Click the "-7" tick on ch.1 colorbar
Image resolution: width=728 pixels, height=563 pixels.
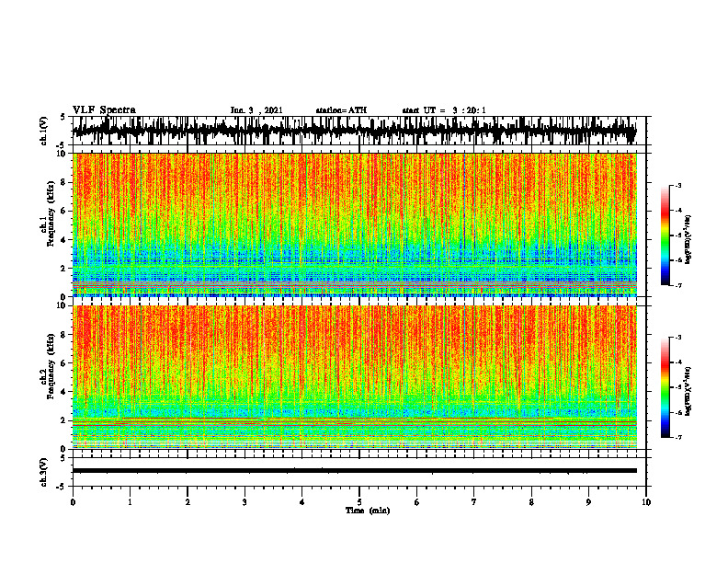[677, 285]
